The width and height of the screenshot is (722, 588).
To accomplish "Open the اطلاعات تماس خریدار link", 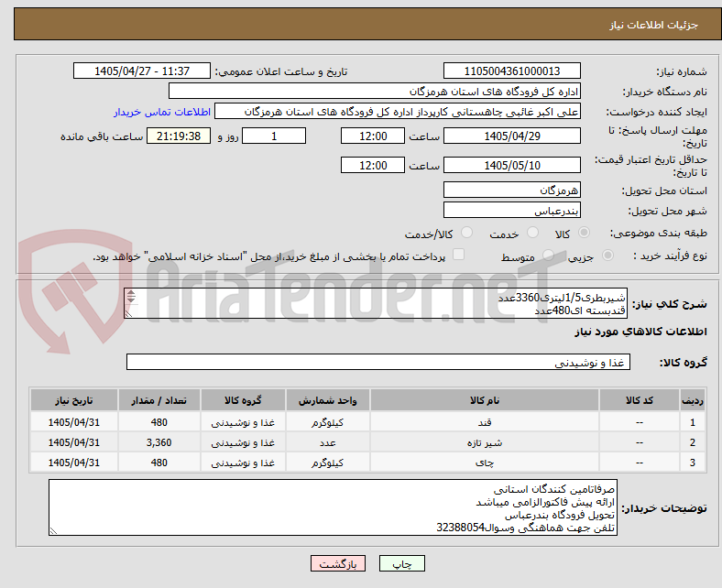I will point(162,112).
